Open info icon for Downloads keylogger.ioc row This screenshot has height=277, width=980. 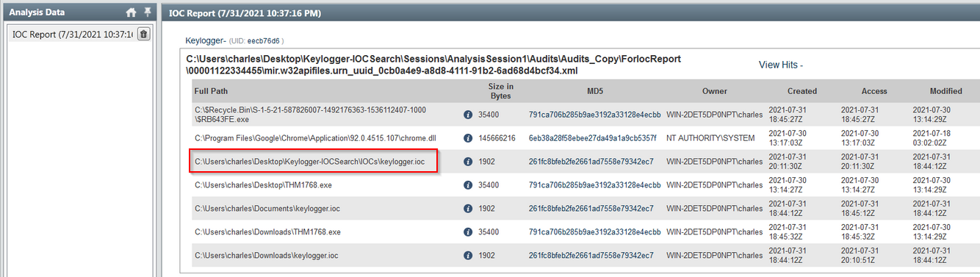coord(468,256)
